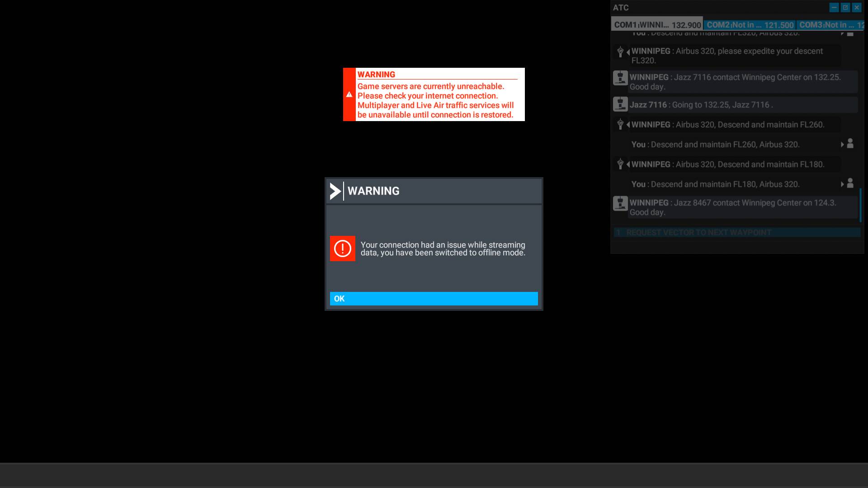Image resolution: width=868 pixels, height=488 pixels.
Task: Close the ATC panel
Action: (857, 8)
